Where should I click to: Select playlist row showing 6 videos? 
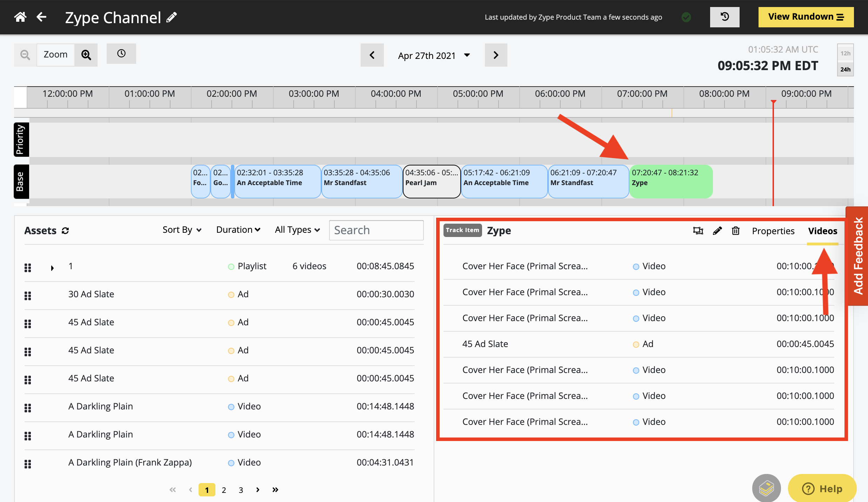point(220,266)
